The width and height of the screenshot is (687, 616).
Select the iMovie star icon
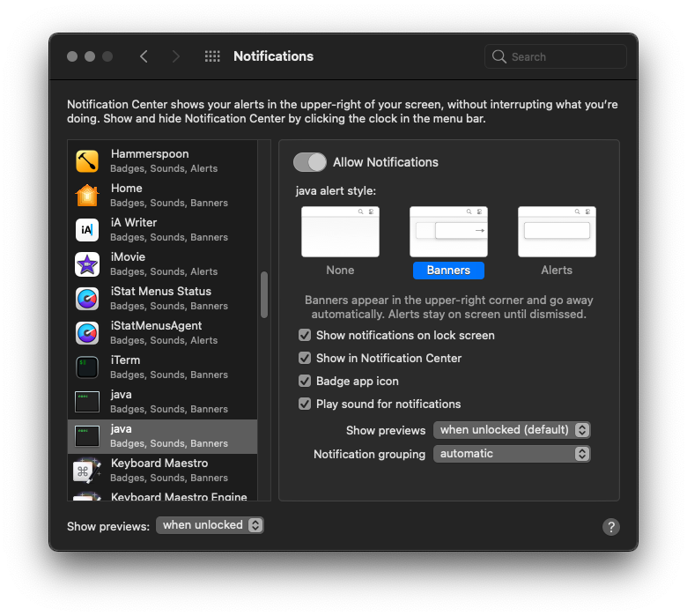click(x=87, y=264)
